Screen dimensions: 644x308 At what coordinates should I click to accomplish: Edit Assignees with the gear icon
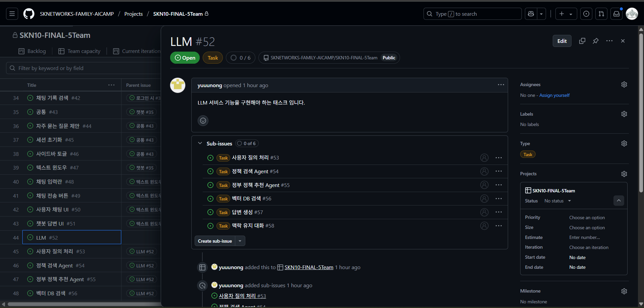tap(624, 84)
